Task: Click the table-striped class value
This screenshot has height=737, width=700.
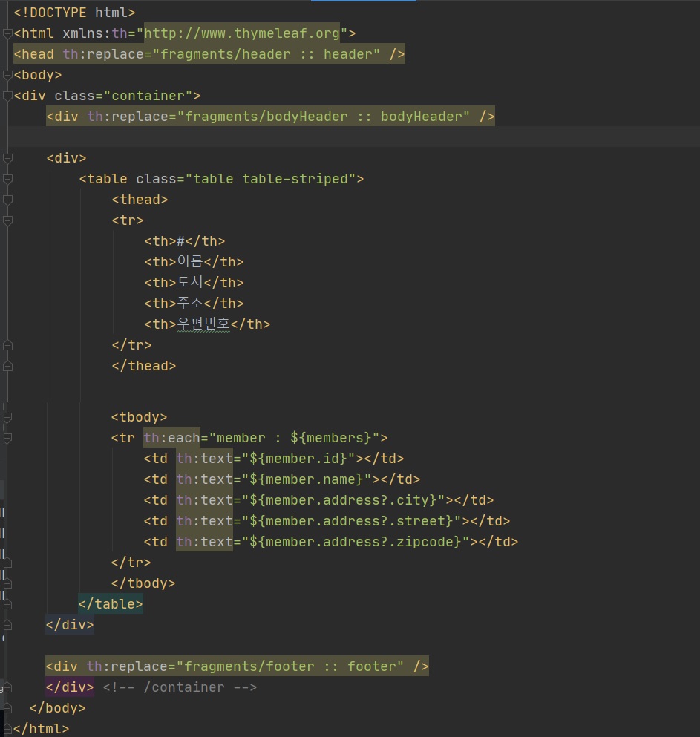Action: 295,179
